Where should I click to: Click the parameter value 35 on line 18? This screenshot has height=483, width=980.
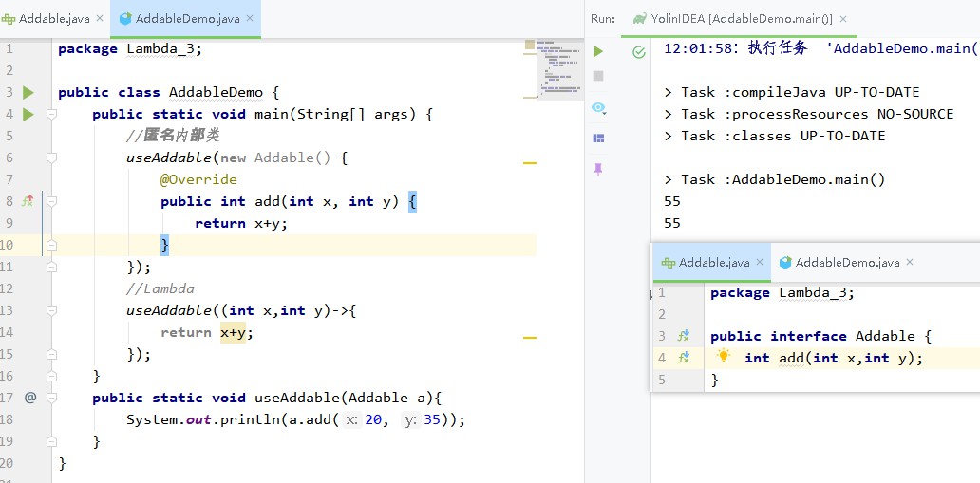click(432, 419)
